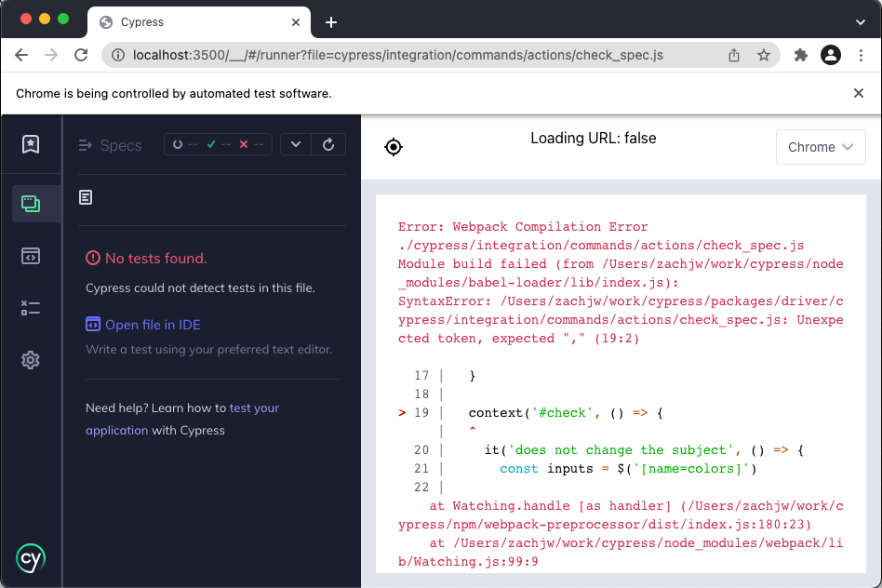882x588 pixels.
Task: Open the Settings gear in sidebar
Action: 31,360
